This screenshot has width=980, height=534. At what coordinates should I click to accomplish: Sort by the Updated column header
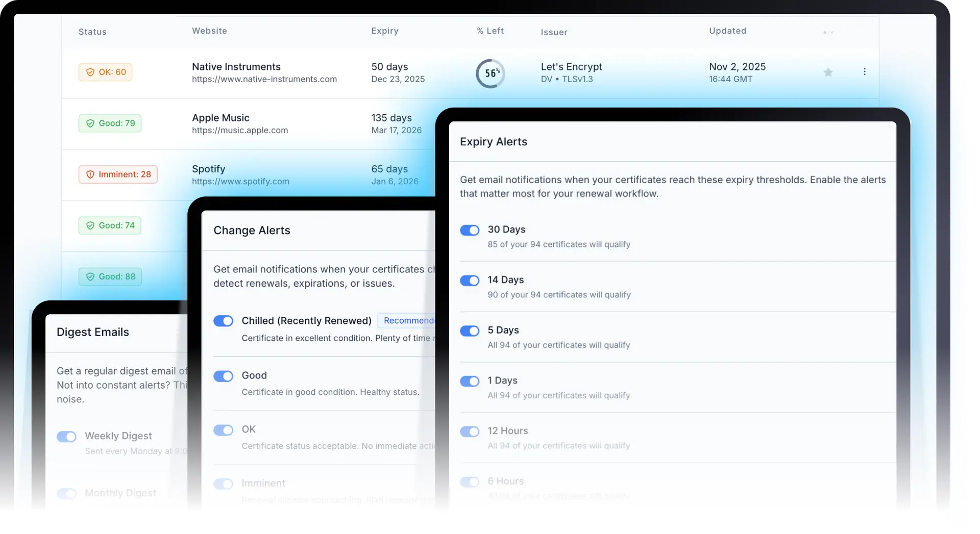pyautogui.click(x=727, y=31)
